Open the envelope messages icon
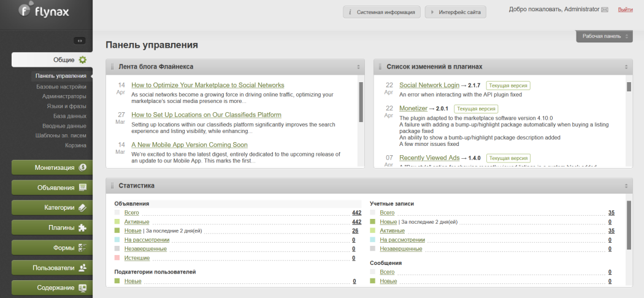This screenshot has height=298, width=644. point(605,10)
